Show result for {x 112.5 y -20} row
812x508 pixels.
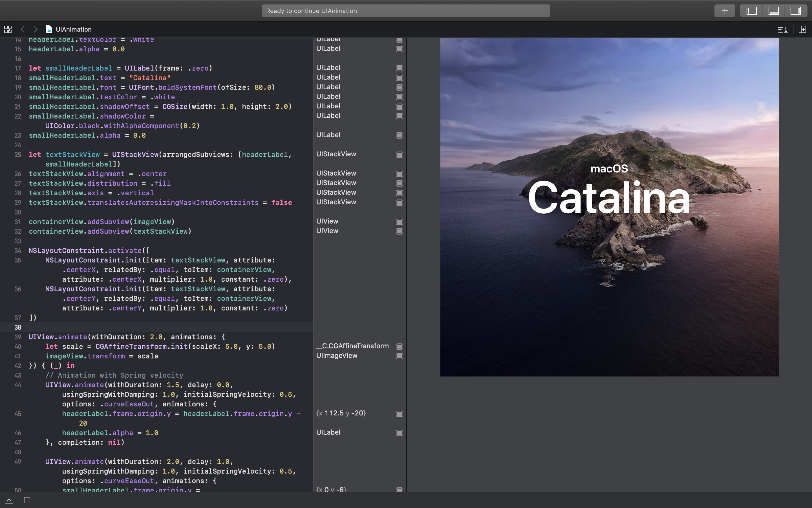[399, 413]
